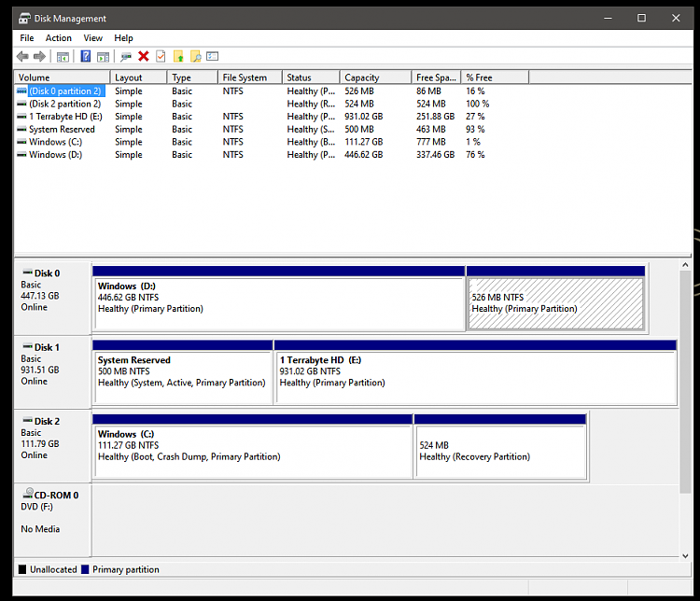Sort by the Layout column header
Screen dimensions: 700x601
139,77
